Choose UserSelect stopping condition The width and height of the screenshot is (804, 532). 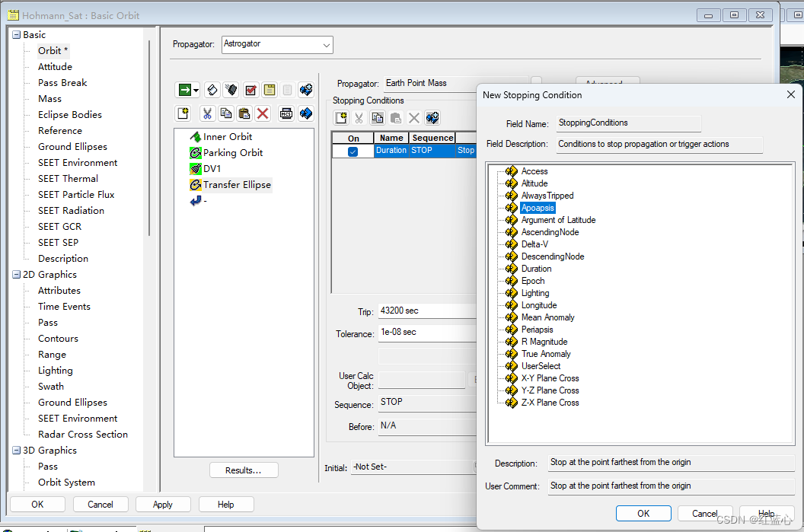pos(541,366)
